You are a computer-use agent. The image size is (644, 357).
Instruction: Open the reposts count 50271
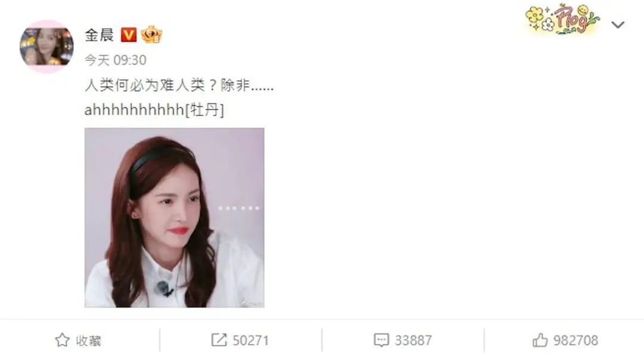[250, 340]
